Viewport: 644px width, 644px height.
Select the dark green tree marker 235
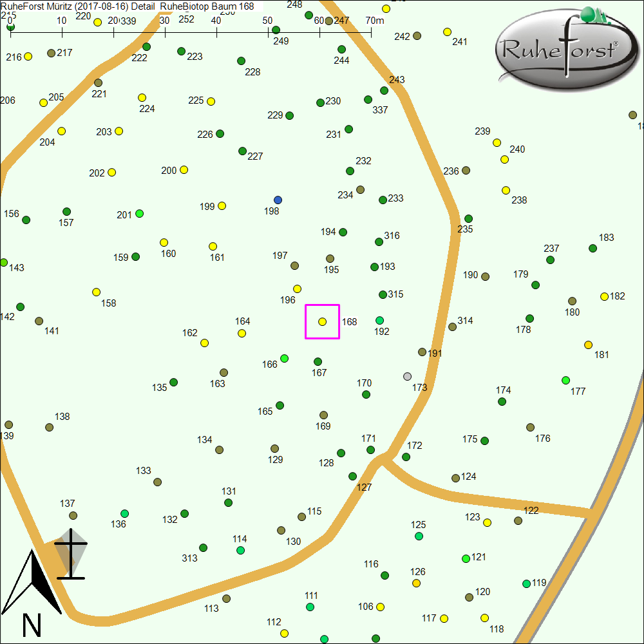[468, 218]
